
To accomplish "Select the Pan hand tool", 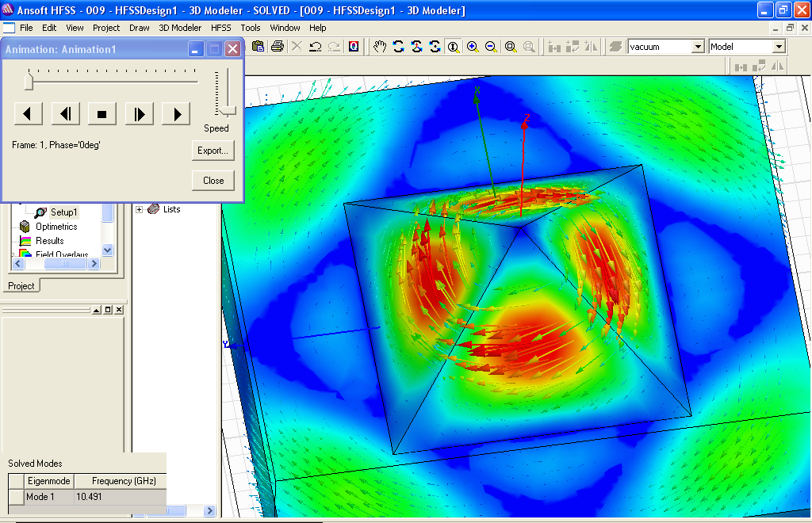I will [x=380, y=47].
